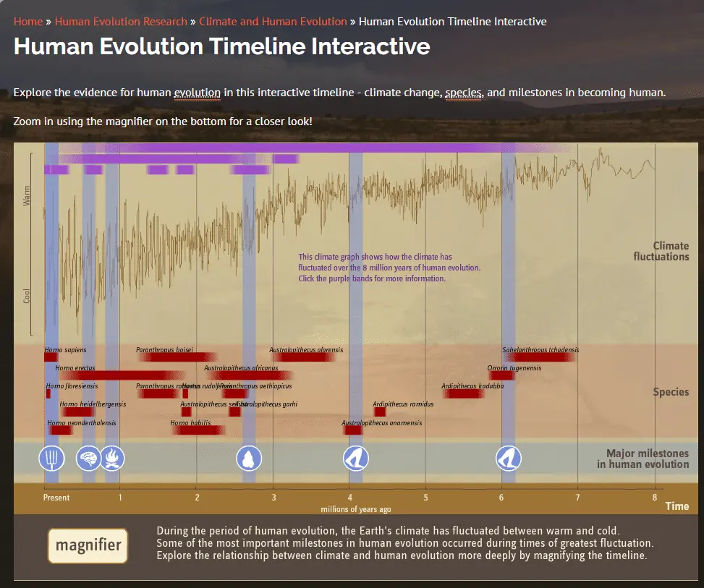The height and width of the screenshot is (588, 704).
Task: Click the 'millions of years ago' axis caption
Action: pos(355,509)
